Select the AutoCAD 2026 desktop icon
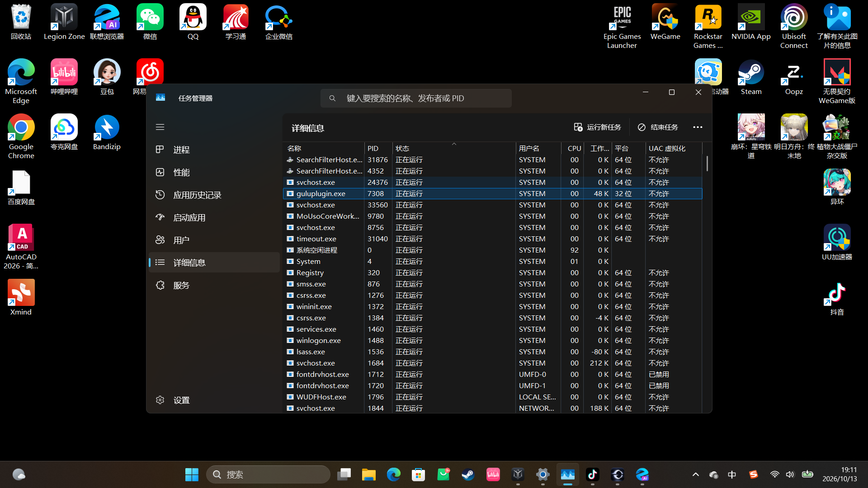The height and width of the screenshot is (488, 868). (21, 247)
